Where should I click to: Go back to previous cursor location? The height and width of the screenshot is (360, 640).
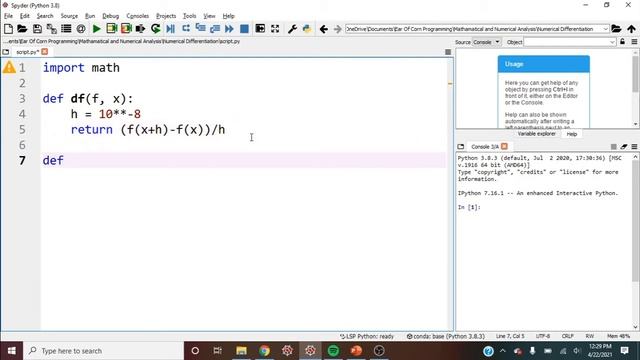click(324, 29)
